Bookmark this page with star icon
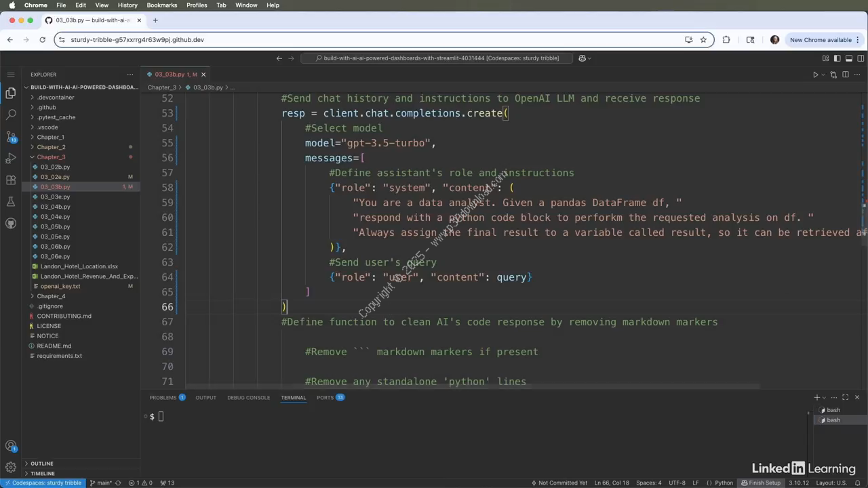 coord(703,40)
